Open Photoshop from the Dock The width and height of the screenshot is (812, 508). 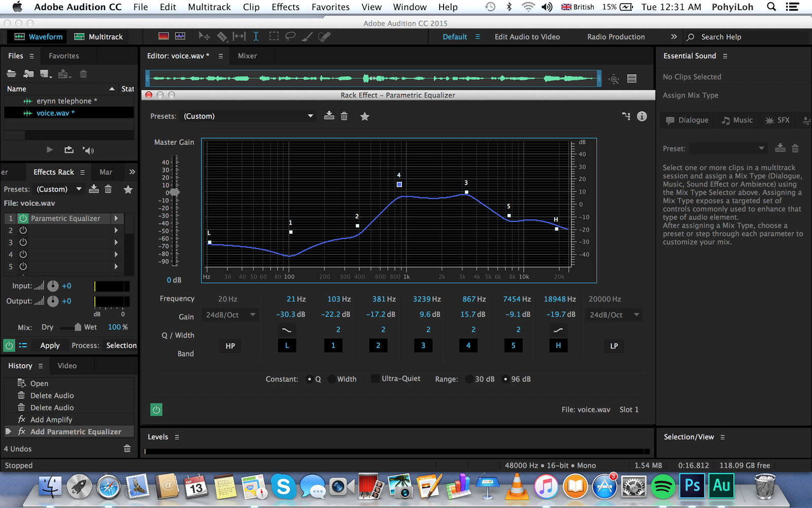[692, 486]
